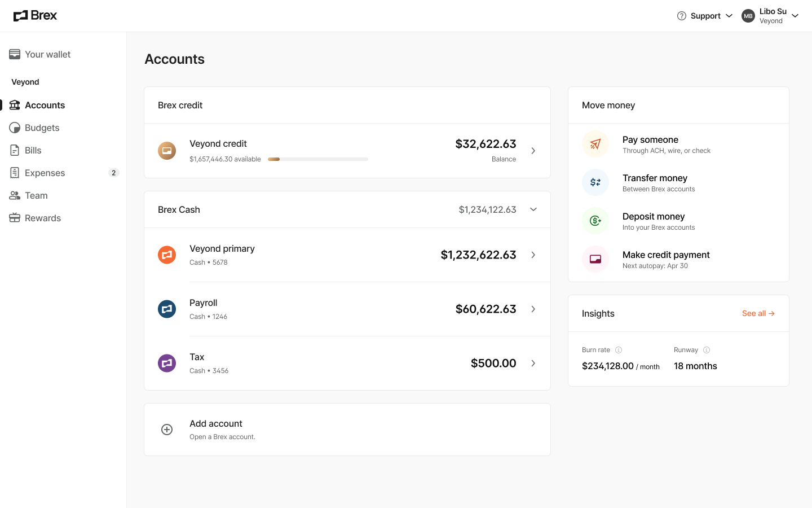Screen dimensions: 812x508
Task: Click the MB user avatar
Action: pyautogui.click(x=748, y=16)
